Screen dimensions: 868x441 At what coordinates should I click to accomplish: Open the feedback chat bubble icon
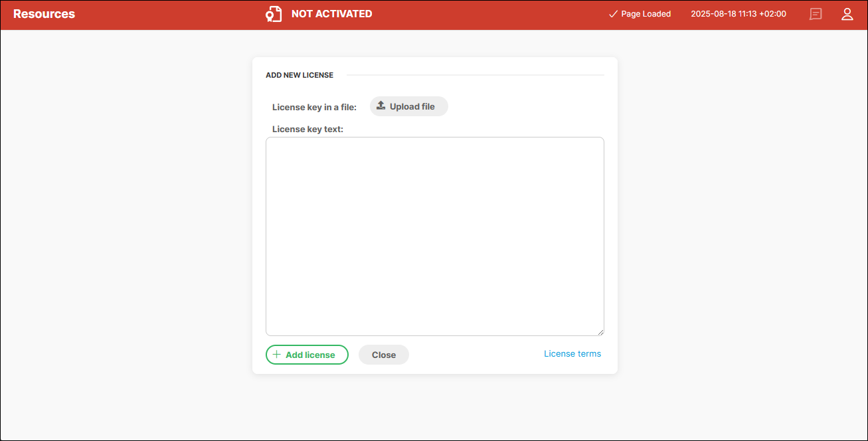(816, 14)
